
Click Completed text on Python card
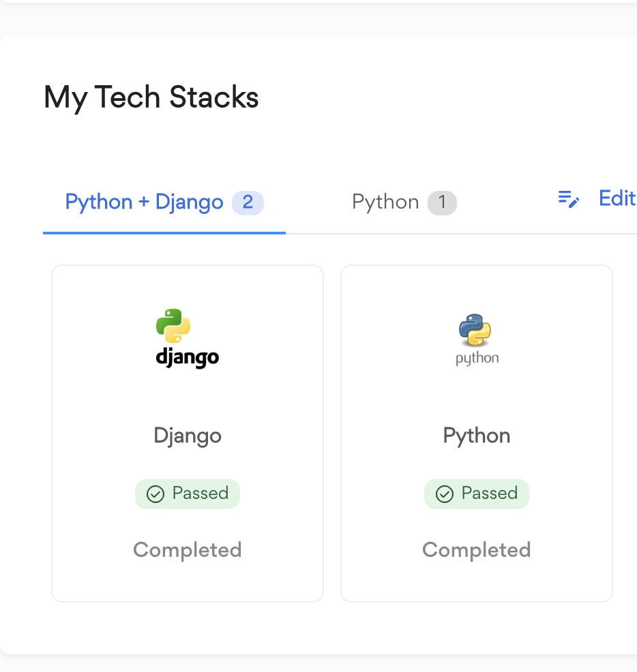(x=477, y=550)
